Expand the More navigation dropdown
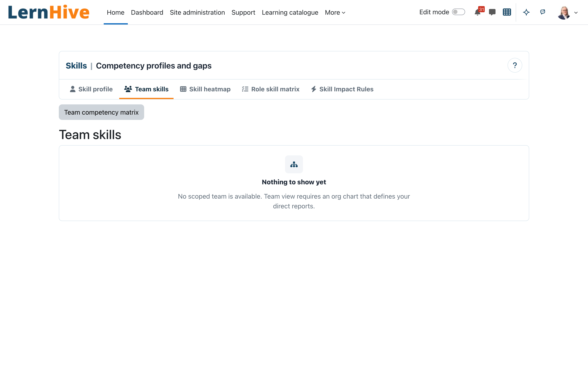The width and height of the screenshot is (588, 367). pos(335,12)
